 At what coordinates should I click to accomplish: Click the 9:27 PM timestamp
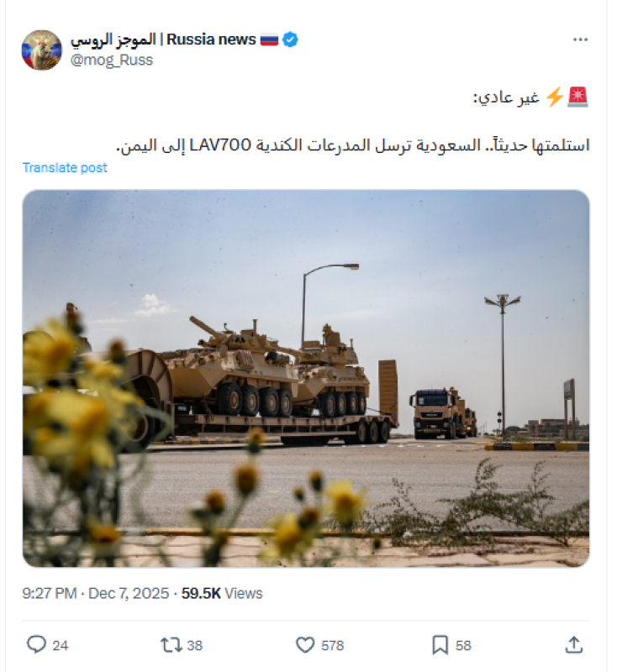pyautogui.click(x=50, y=594)
